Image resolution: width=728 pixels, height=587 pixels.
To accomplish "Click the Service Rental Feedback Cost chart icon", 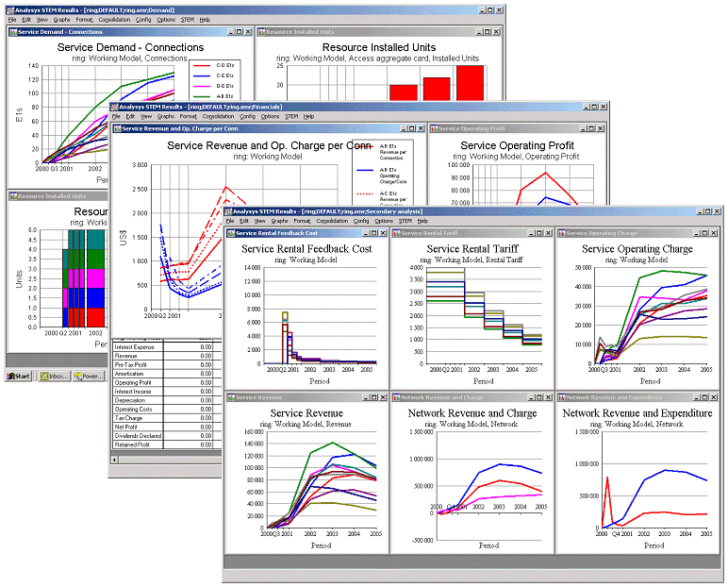I will coord(230,232).
